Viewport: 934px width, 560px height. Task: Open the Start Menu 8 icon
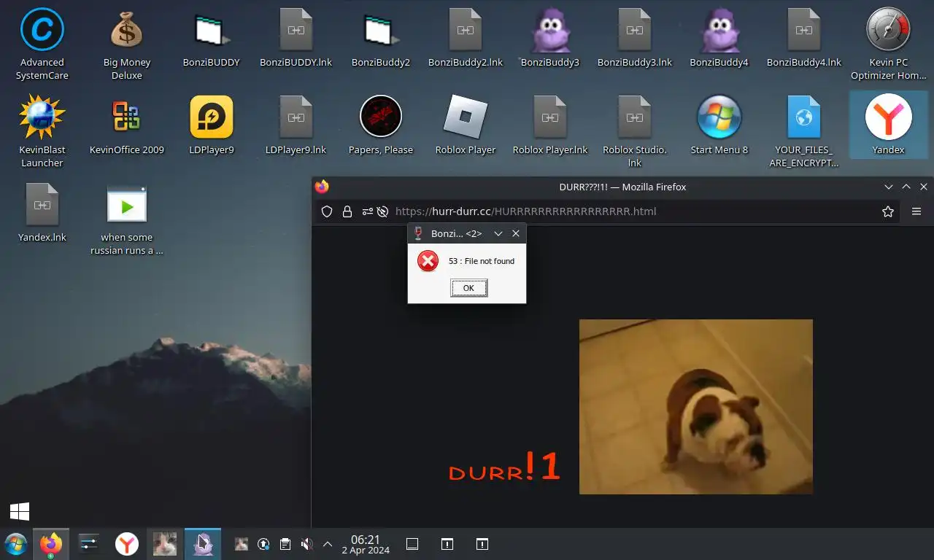tap(719, 125)
